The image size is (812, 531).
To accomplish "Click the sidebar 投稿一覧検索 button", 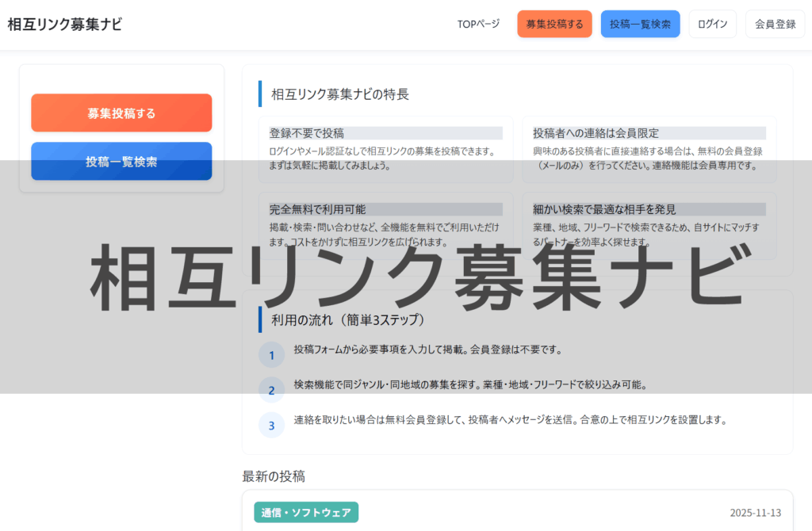I will (x=121, y=162).
